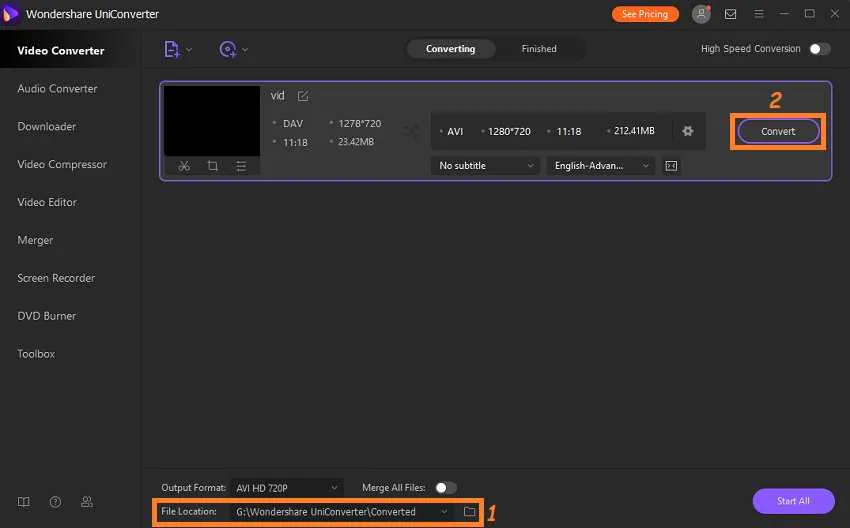The width and height of the screenshot is (850, 528).
Task: Close the UniConverter window
Action: pyautogui.click(x=835, y=14)
